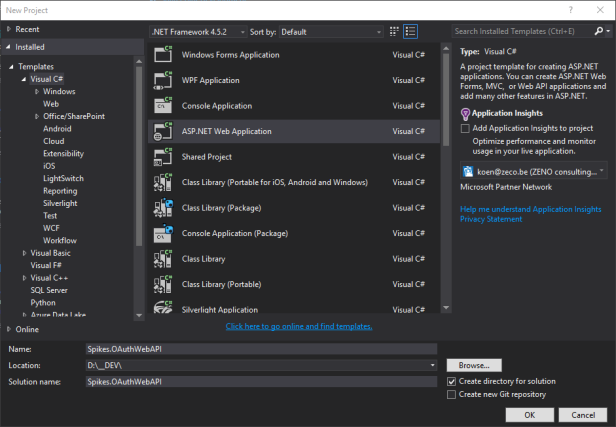Open the Privacy Statement link
616x427 pixels.
pyautogui.click(x=491, y=219)
